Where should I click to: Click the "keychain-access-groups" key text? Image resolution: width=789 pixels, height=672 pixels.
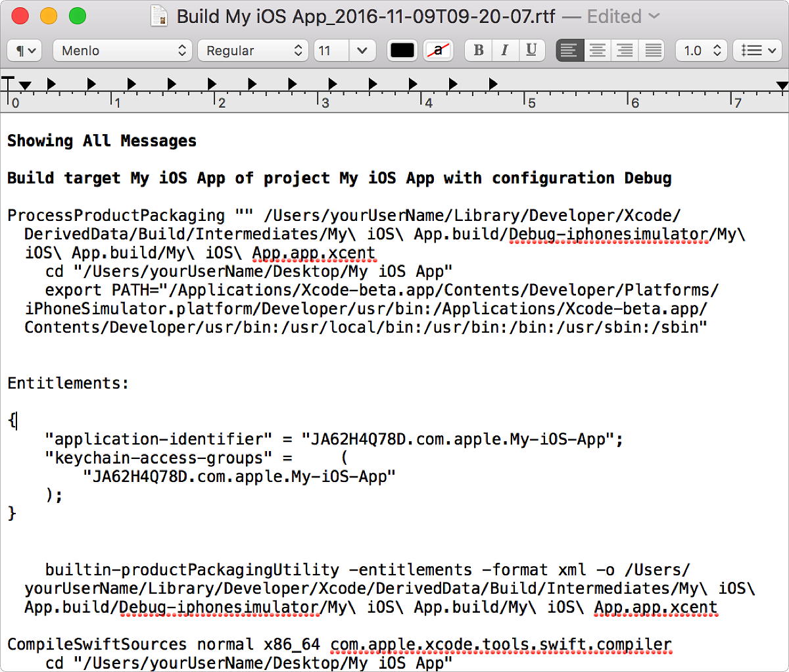click(158, 458)
